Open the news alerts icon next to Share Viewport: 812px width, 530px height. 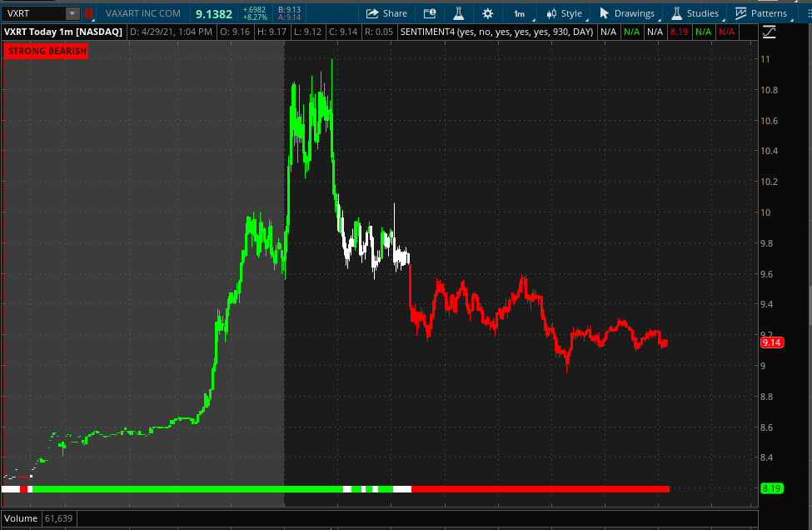430,13
